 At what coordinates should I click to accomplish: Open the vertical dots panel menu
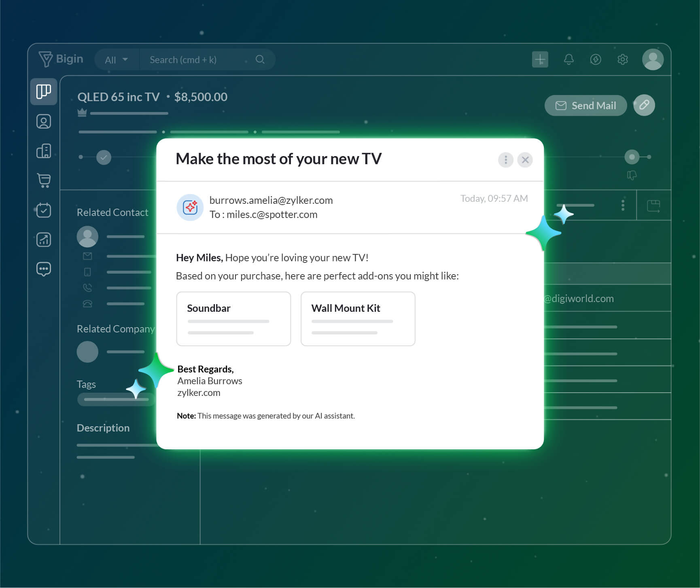click(x=623, y=205)
